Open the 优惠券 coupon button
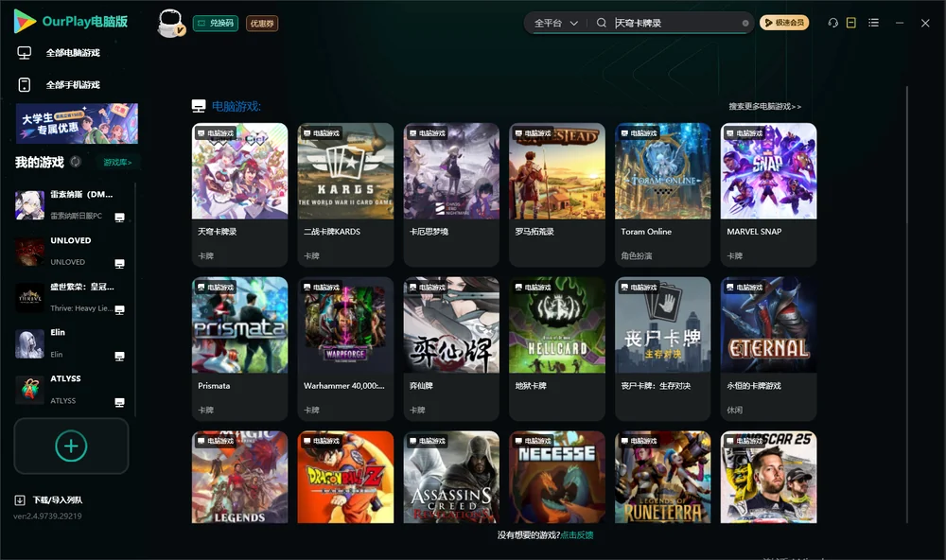Image resolution: width=946 pixels, height=560 pixels. click(262, 23)
